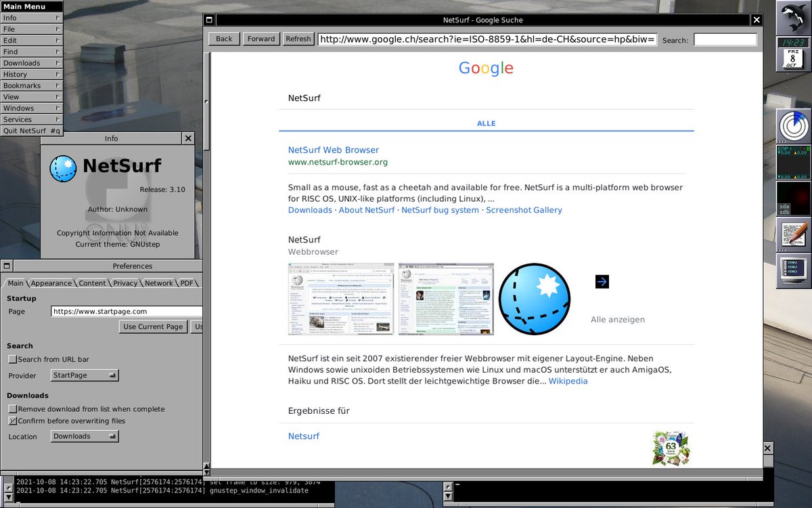812x508 pixels.
Task: Open the Downloads sitelink in results
Action: pyautogui.click(x=310, y=210)
